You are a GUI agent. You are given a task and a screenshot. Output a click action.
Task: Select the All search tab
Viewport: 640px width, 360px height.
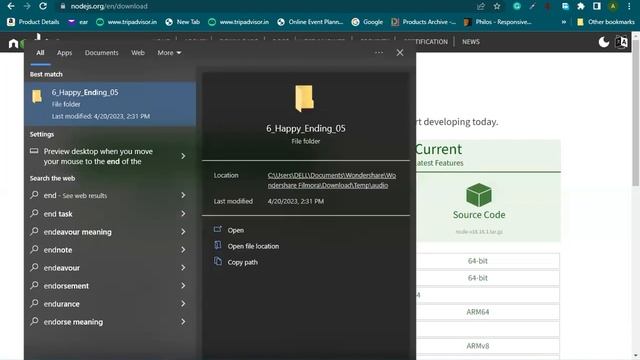(x=40, y=53)
